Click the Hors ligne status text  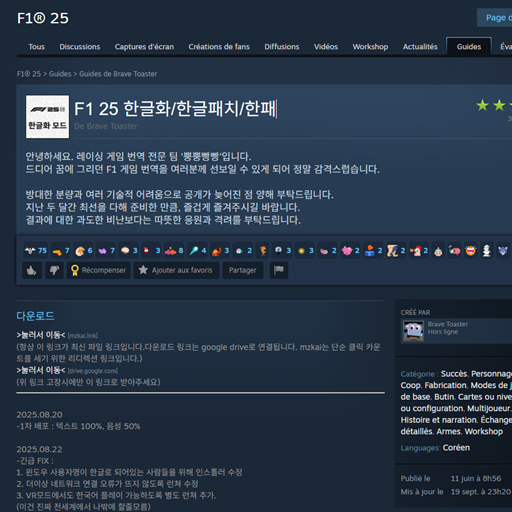click(x=443, y=332)
